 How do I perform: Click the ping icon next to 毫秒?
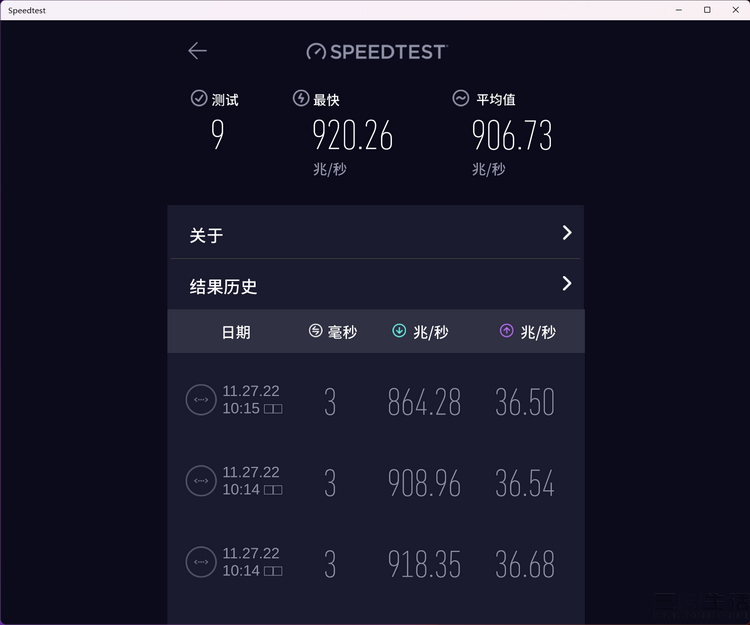316,330
